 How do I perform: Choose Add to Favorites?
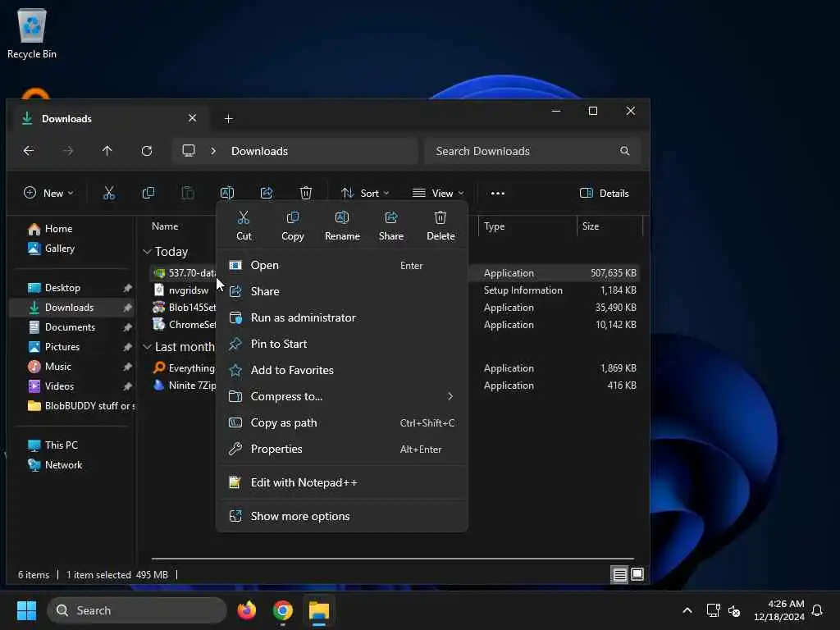[x=342, y=370]
